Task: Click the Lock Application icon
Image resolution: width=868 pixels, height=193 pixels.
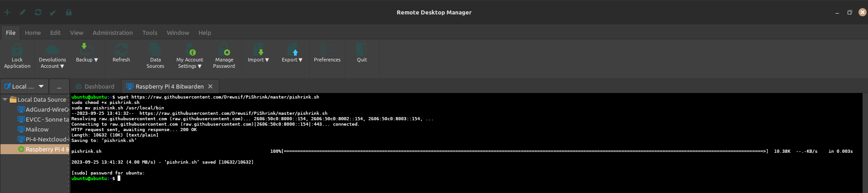Action: click(17, 50)
